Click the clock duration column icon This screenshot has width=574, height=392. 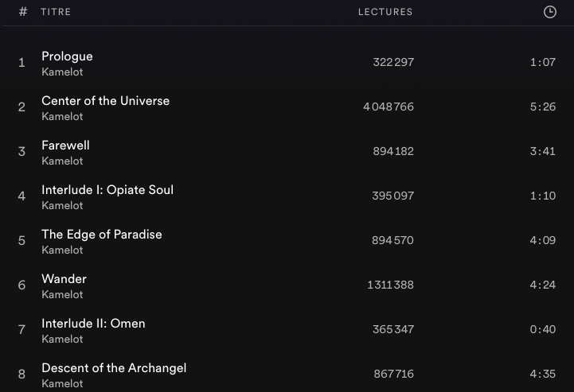pos(549,12)
